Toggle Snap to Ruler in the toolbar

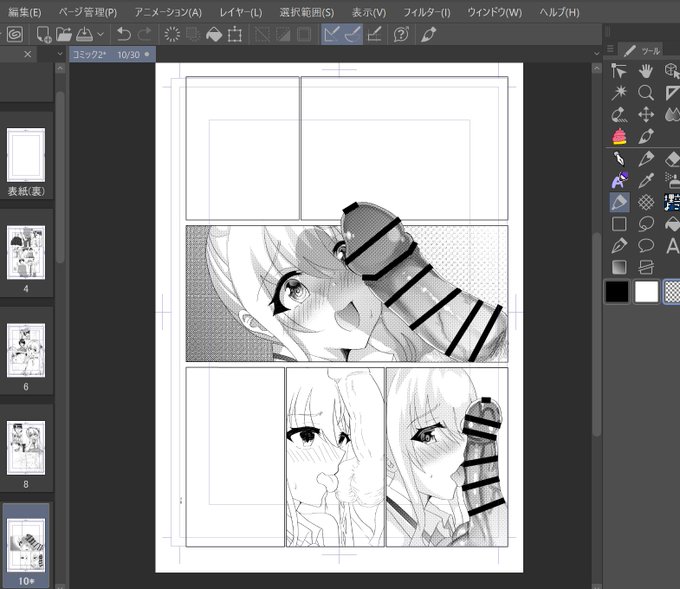tap(331, 34)
